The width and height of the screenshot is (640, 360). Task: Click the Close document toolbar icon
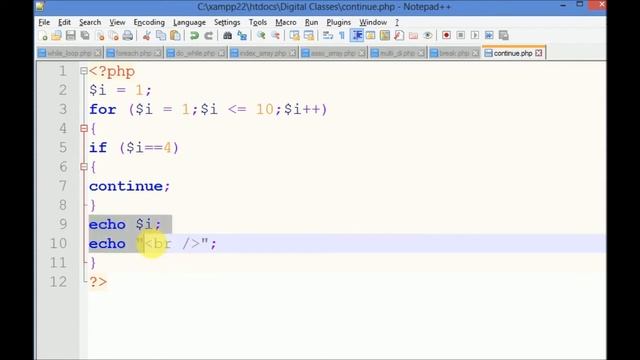[x=100, y=36]
